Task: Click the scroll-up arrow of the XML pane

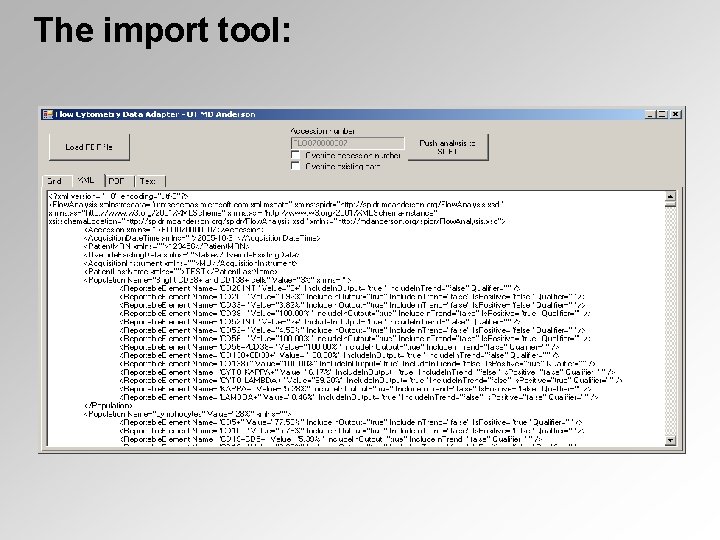Action: click(x=670, y=196)
